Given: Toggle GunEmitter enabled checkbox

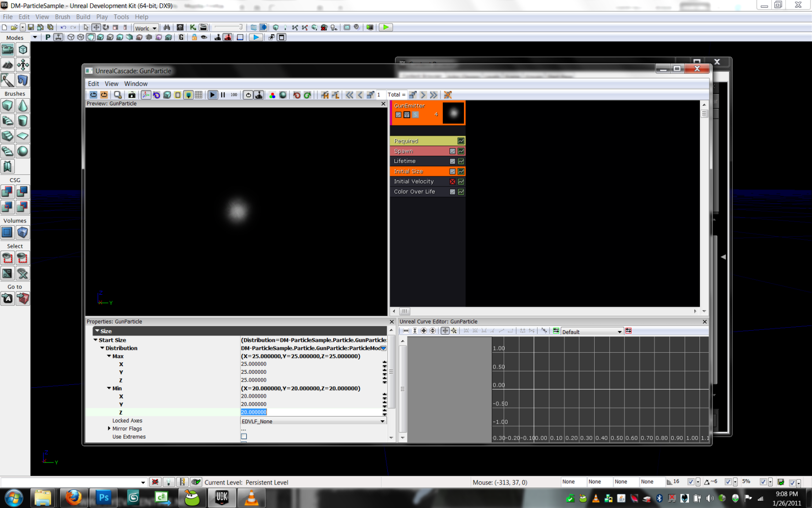Looking at the screenshot, I should 398,115.
